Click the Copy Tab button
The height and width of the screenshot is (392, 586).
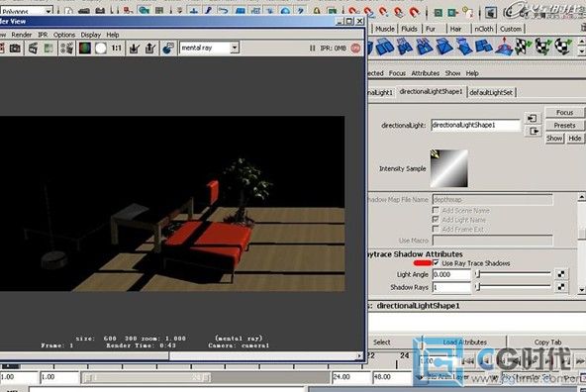pos(547,342)
